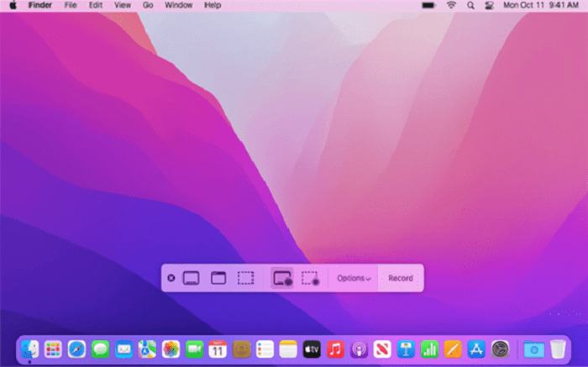
Task: Expand the Options dropdown
Action: coord(354,278)
